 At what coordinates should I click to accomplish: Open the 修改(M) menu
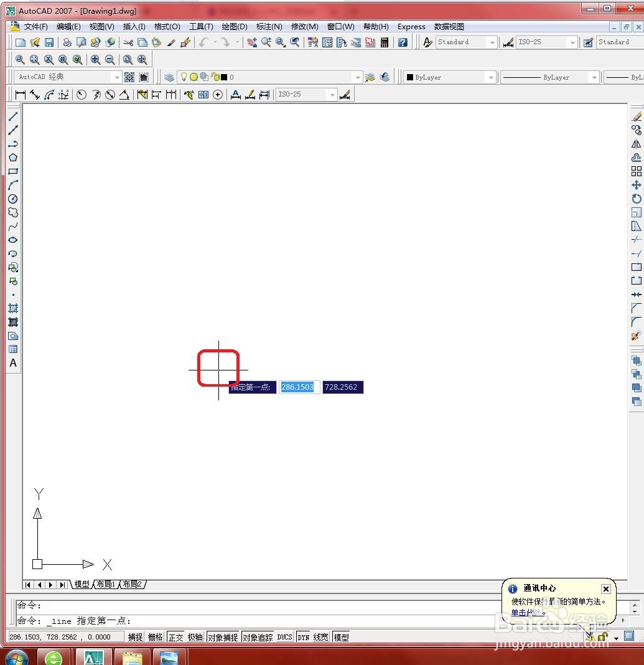[x=305, y=27]
